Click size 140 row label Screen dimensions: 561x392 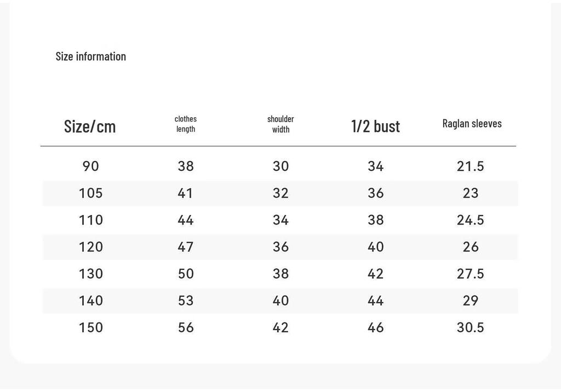[x=91, y=301]
